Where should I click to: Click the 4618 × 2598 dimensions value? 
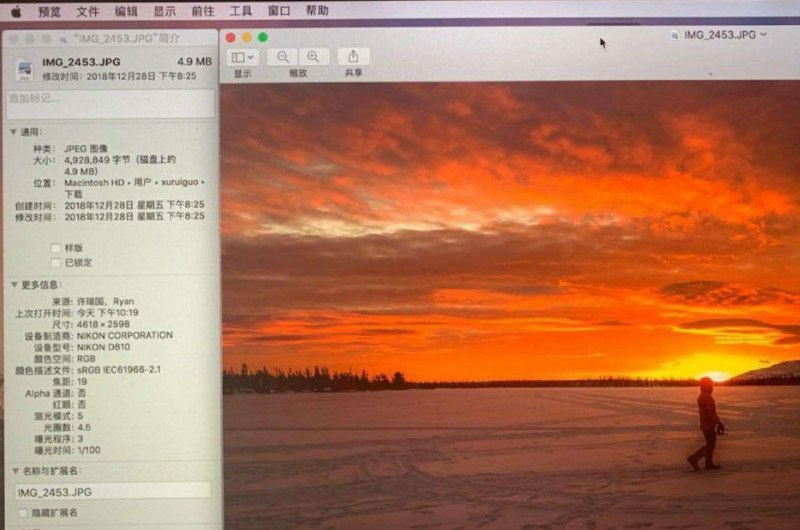point(103,324)
